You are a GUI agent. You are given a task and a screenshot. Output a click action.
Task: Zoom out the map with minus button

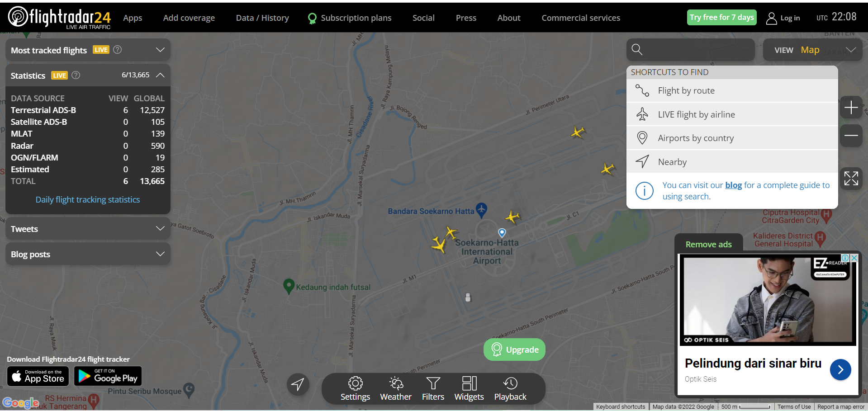[x=851, y=135]
